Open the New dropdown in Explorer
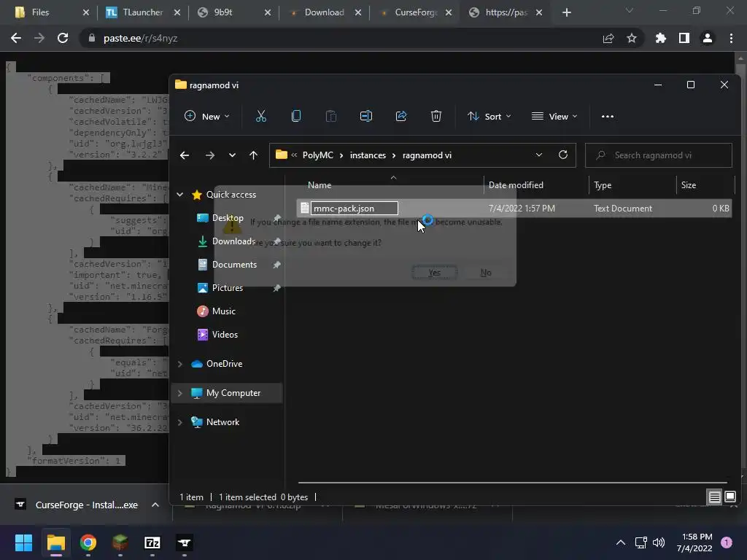Screen dimensions: 747x560 click(x=207, y=116)
